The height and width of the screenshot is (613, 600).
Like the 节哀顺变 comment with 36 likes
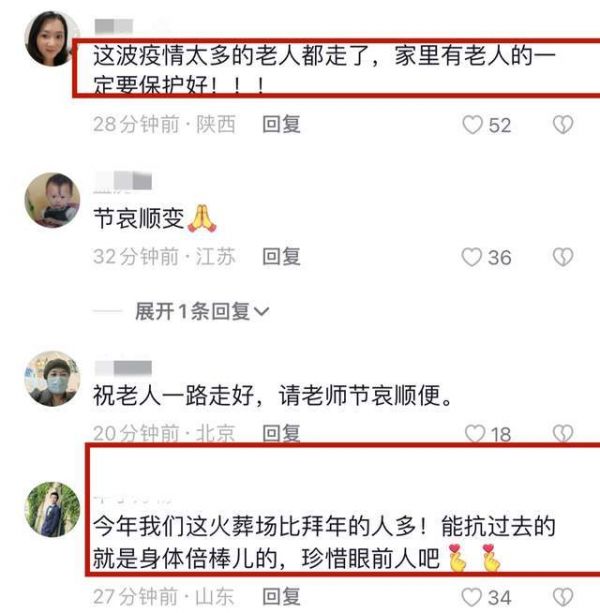(x=471, y=258)
